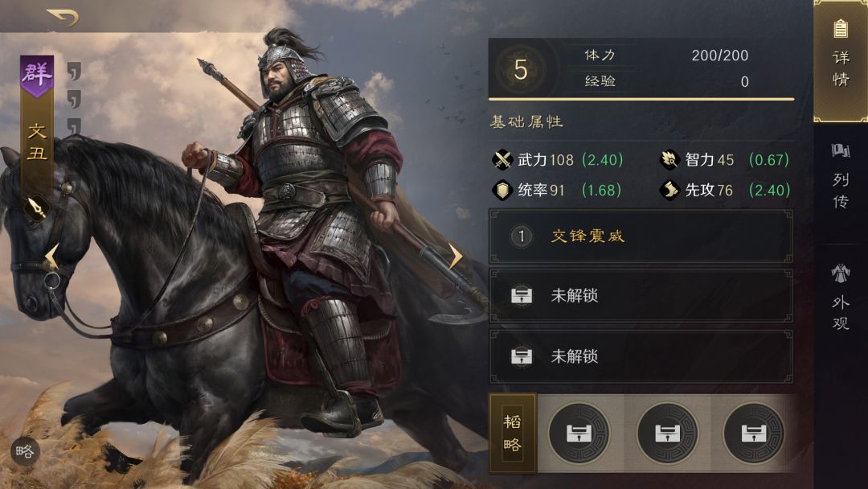Go back with the return arrow icon
Viewport: 868px width, 489px height.
click(63, 17)
